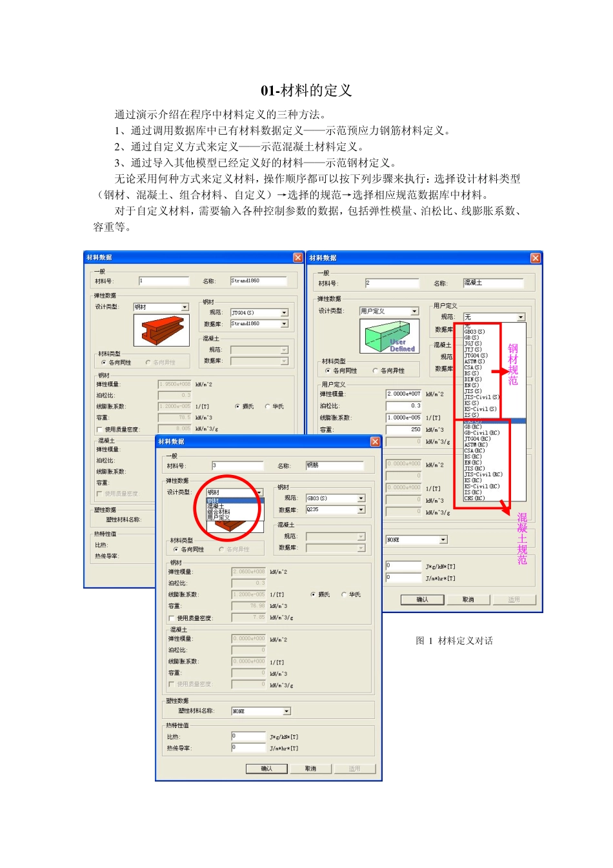Screen dimensions: 613x868
Task: Click the 取消 button in 混凝土 dialog
Action: point(468,599)
